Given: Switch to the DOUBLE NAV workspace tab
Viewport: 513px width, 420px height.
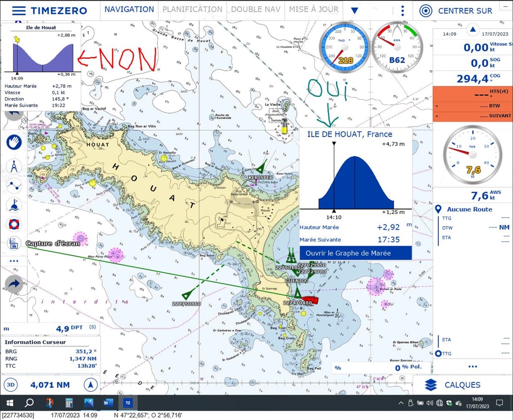Looking at the screenshot, I should coord(256,9).
